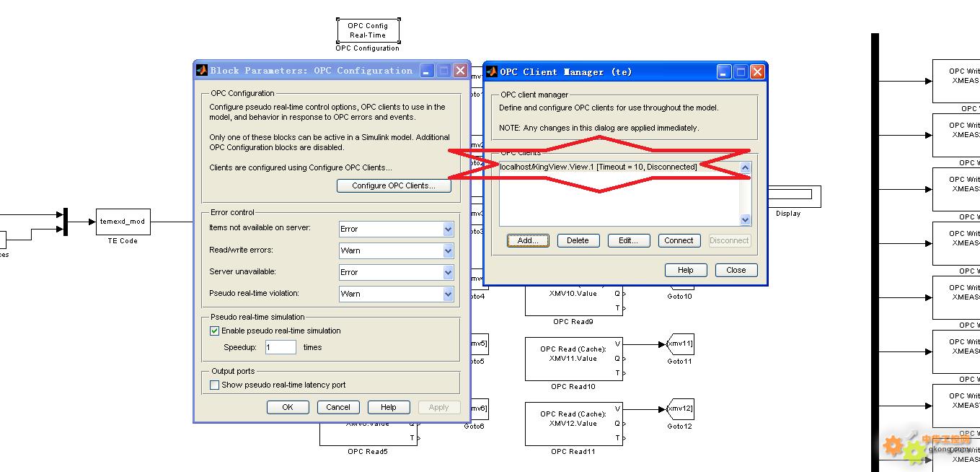Select the xmv11 Goto11 block
This screenshot has height=472, width=980.
680,344
